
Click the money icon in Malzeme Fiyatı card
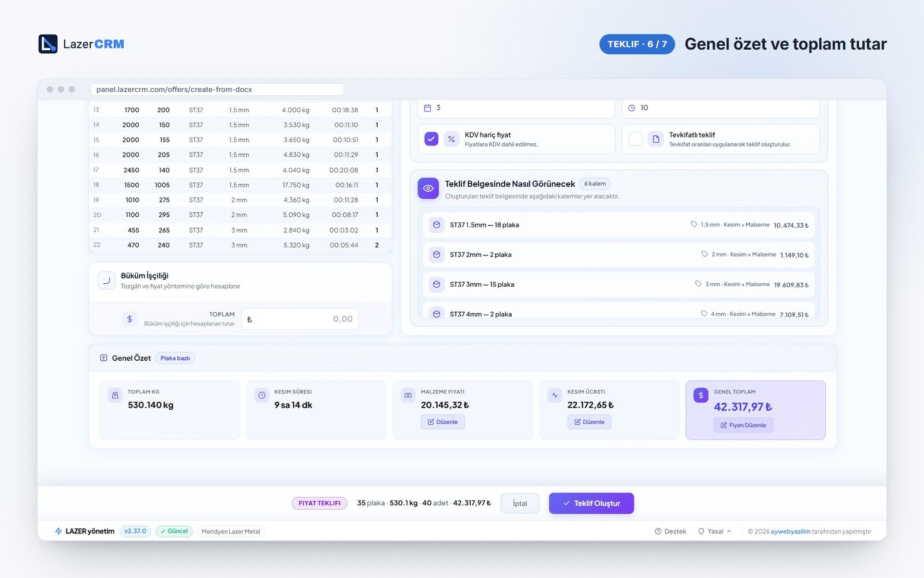408,395
